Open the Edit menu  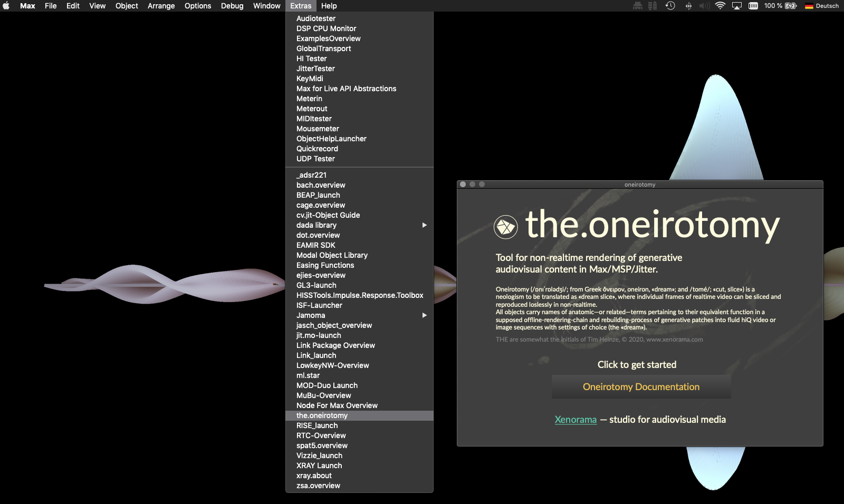(x=73, y=6)
